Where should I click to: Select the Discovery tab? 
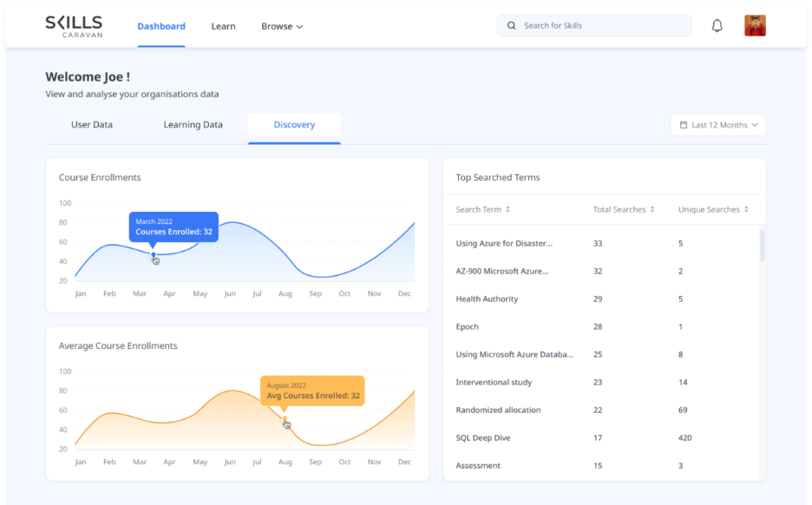click(x=294, y=125)
